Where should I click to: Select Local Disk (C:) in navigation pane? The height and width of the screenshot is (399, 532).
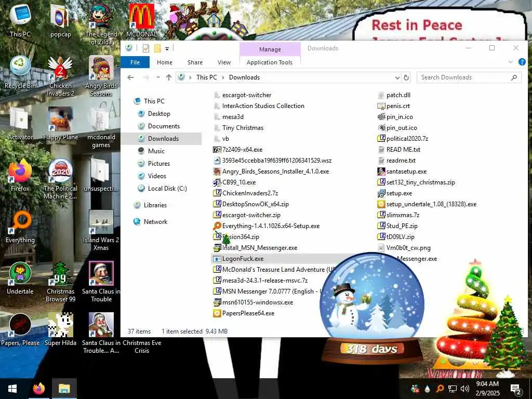[x=167, y=188]
